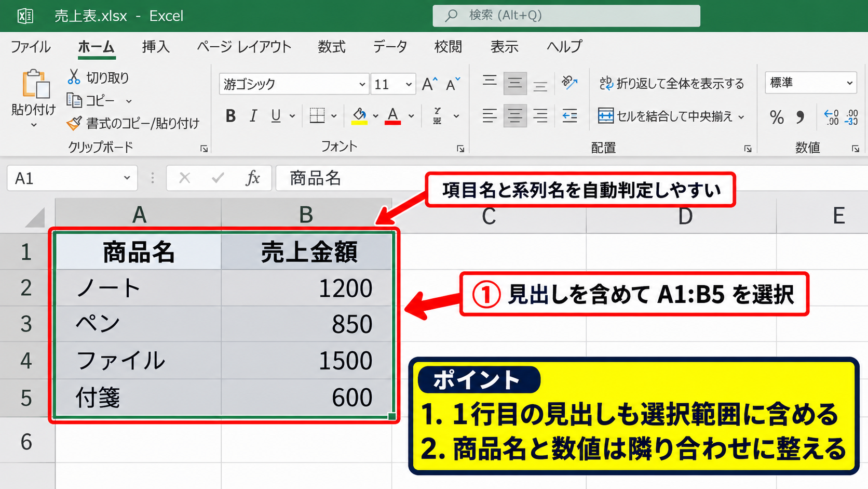Open the fill color dropdown arrow

tap(375, 116)
